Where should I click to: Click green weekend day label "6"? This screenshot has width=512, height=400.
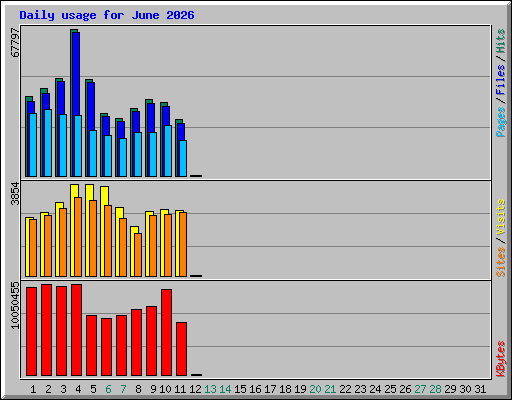pyautogui.click(x=108, y=389)
